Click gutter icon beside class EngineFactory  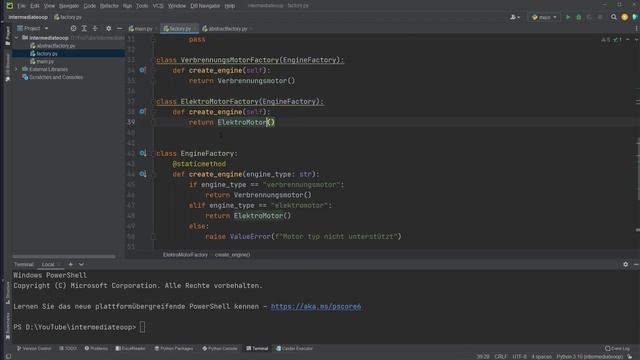(142, 153)
